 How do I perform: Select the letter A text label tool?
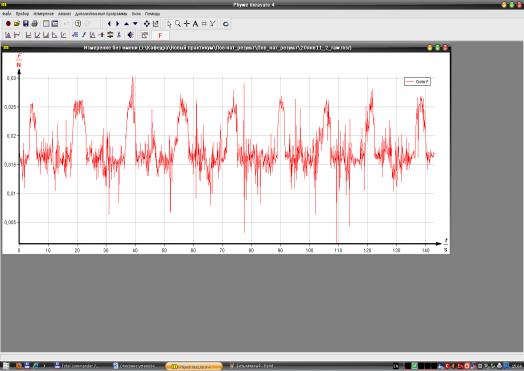tap(195, 24)
